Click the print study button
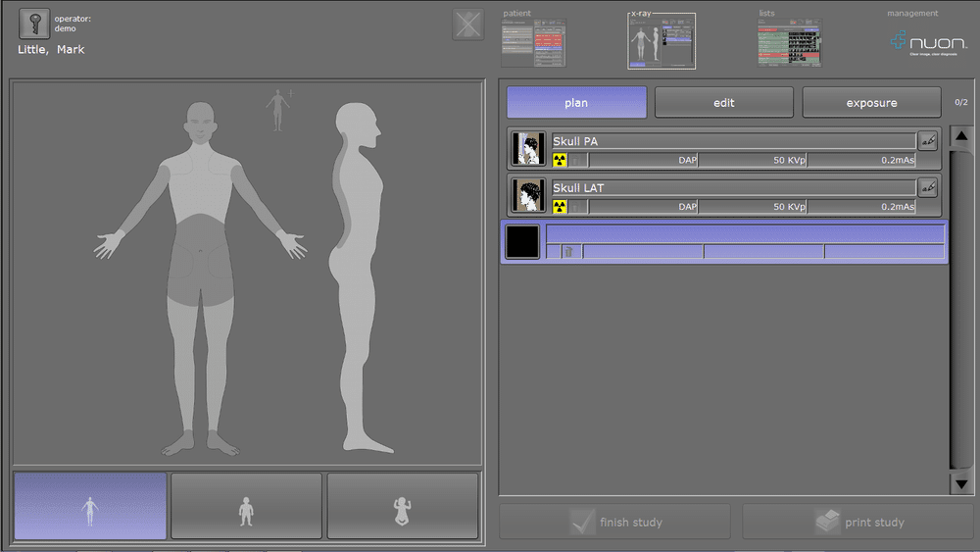The width and height of the screenshot is (980, 552). click(x=857, y=523)
